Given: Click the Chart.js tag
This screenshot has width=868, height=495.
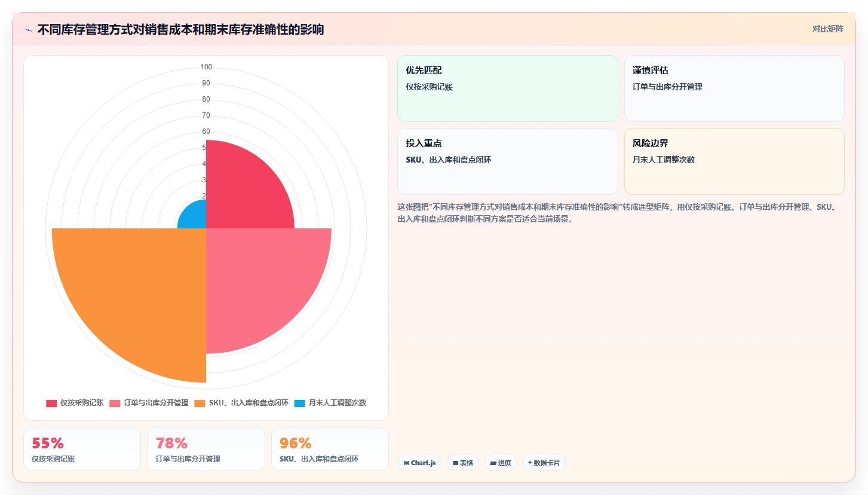Looking at the screenshot, I should click(x=419, y=463).
